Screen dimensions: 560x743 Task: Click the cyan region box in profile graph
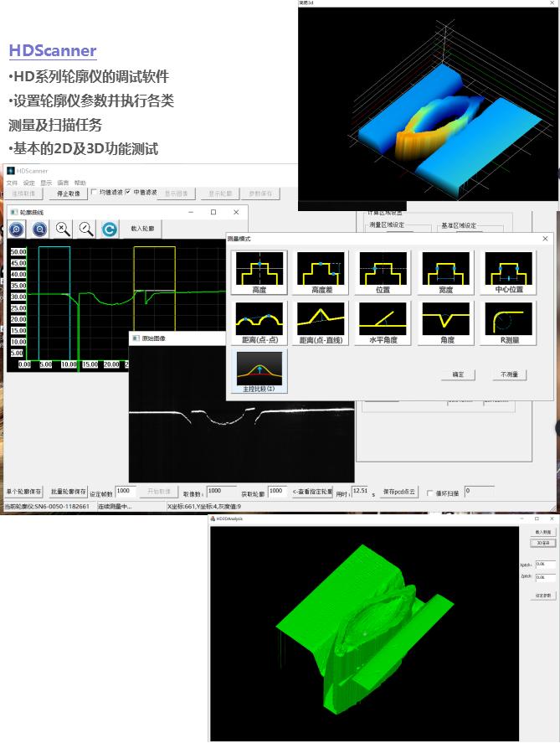click(x=54, y=302)
